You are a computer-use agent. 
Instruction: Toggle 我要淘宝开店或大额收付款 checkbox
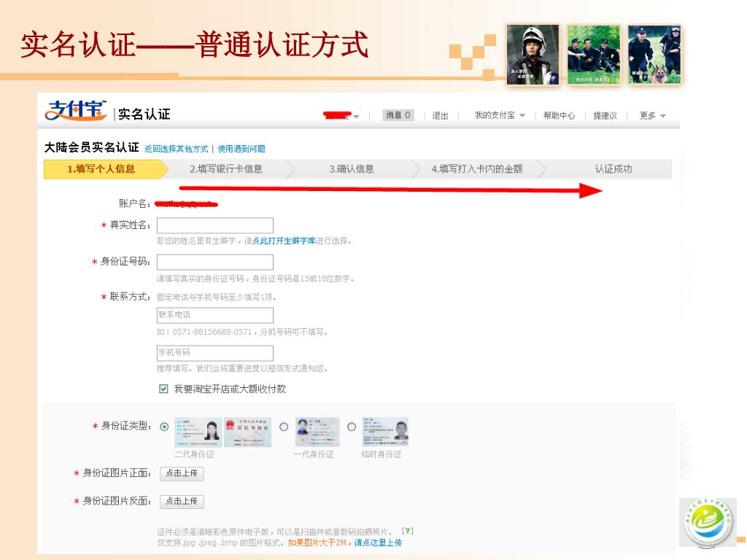pyautogui.click(x=163, y=389)
